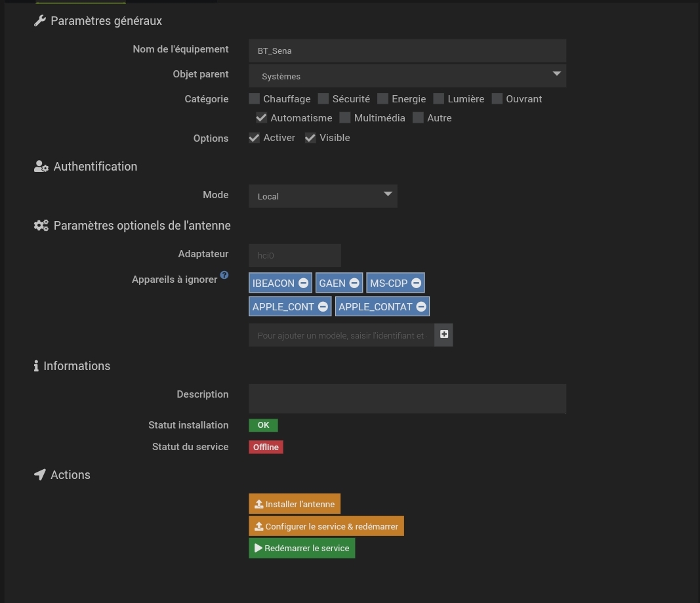
Task: Focus the Nom de l'équipement field
Action: [x=407, y=51]
